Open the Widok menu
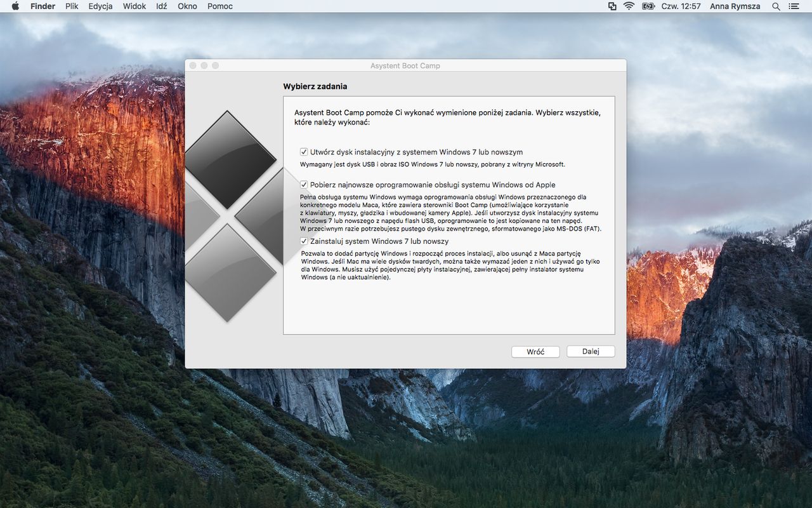This screenshot has height=508, width=812. click(134, 6)
